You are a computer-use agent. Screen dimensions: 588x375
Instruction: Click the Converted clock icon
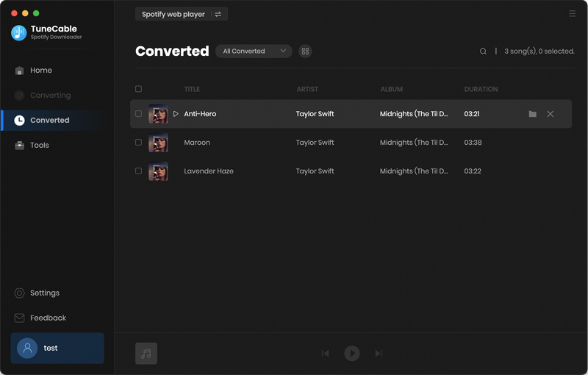[x=19, y=120]
